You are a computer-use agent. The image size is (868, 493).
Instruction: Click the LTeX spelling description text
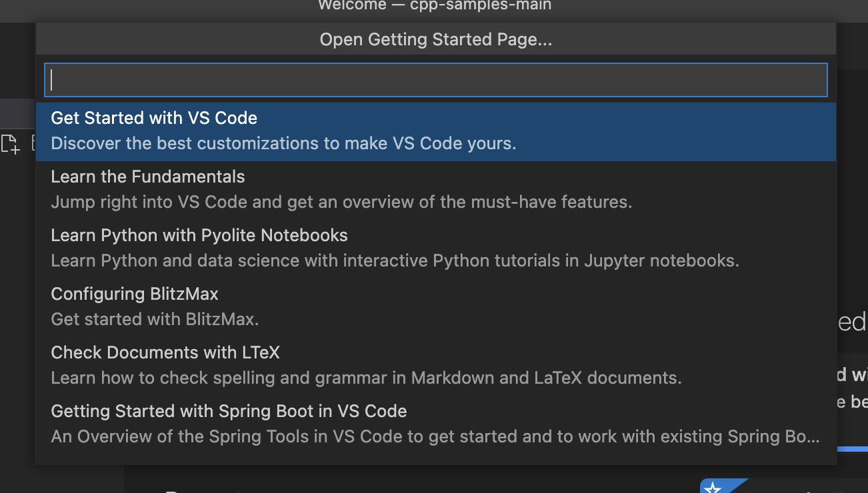(x=365, y=378)
